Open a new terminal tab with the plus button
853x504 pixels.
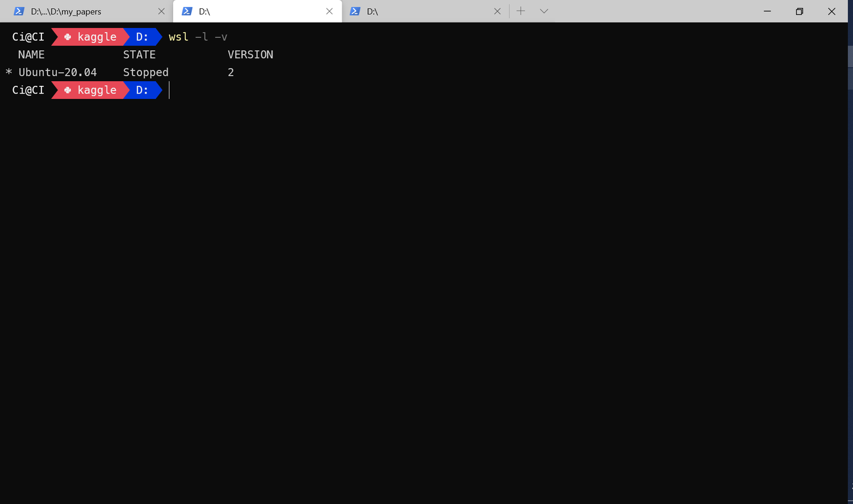(x=520, y=11)
